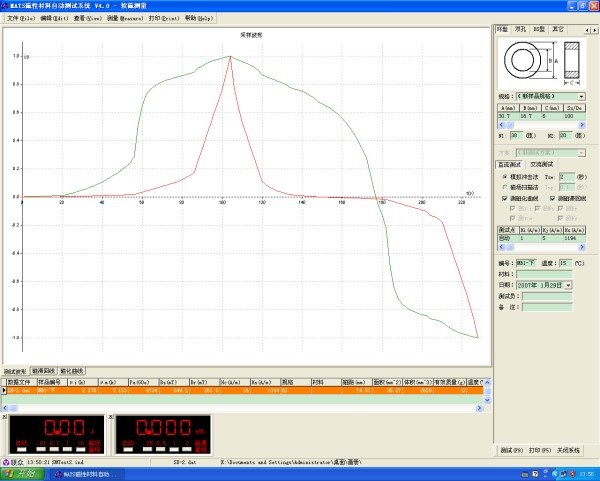This screenshot has height=481, width=600.
Task: Click the MATS taskbar program icon
Action: click(x=86, y=473)
